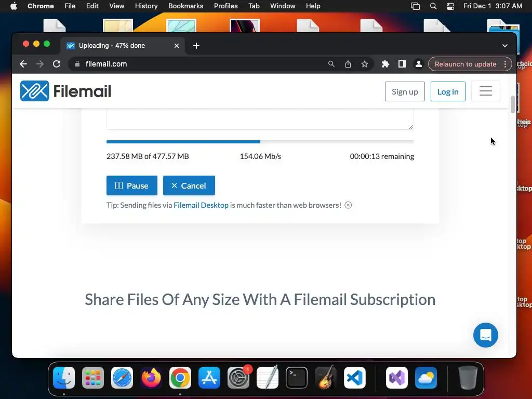Screen dimensions: 532x399
Task: Open the Help menu
Action: pos(313,6)
